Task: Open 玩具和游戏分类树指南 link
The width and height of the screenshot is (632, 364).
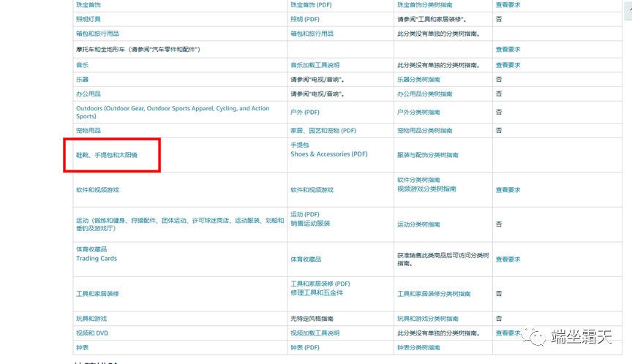Action: [428, 319]
